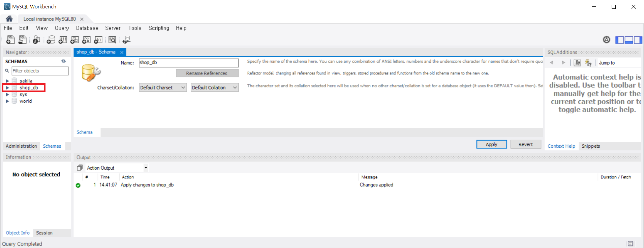Open the Action Output dropdown

pyautogui.click(x=117, y=168)
